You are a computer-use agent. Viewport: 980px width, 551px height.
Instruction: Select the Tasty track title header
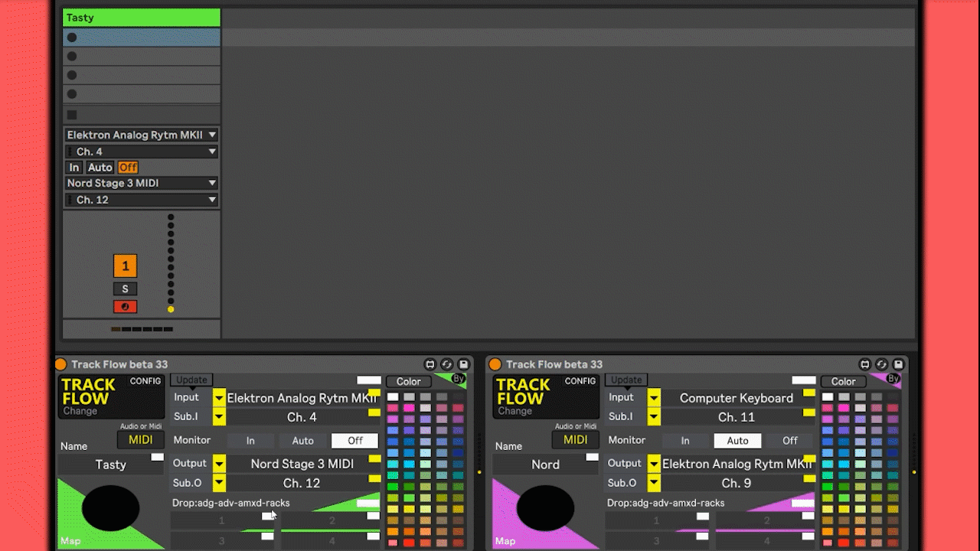coord(142,18)
